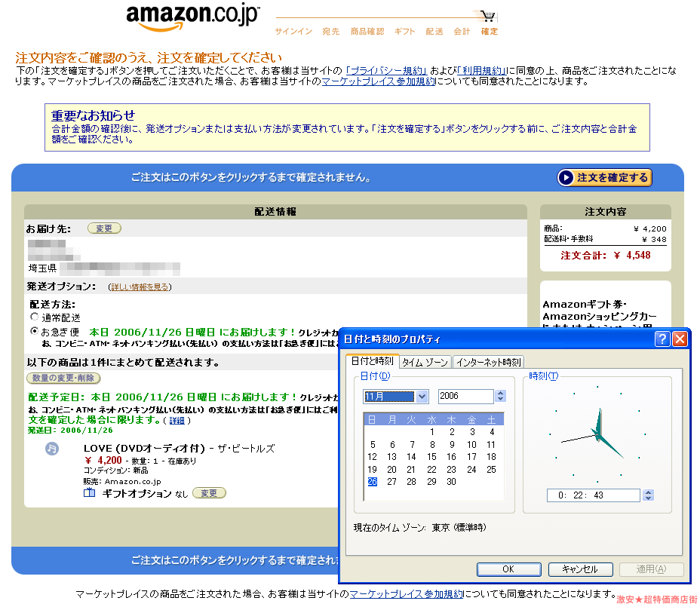Open the month dropdown showing 11月

click(422, 397)
